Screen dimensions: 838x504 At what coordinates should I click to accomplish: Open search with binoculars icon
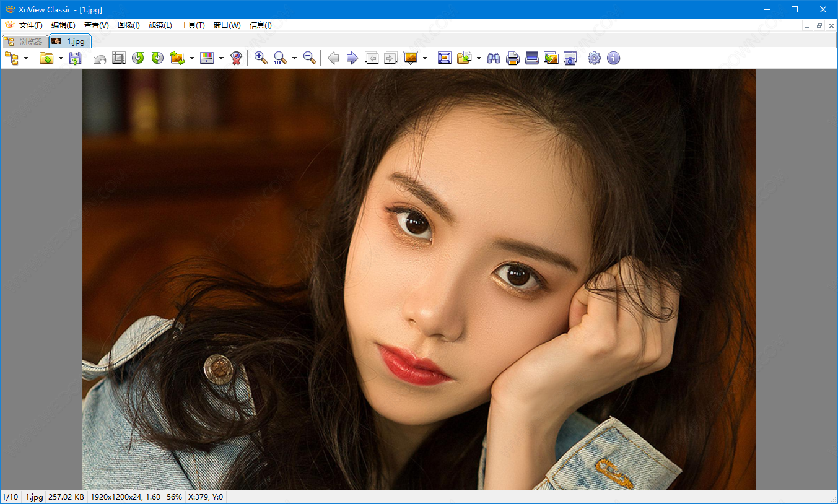click(494, 58)
